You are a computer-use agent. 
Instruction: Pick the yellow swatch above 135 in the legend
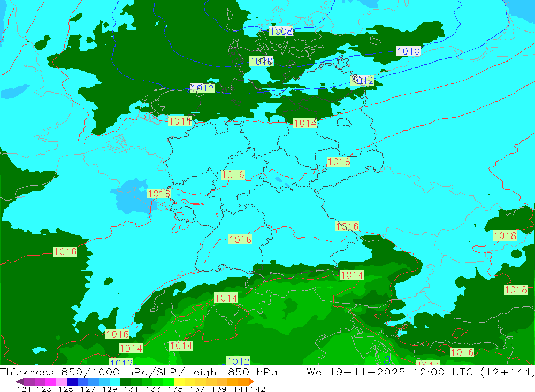(179, 381)
